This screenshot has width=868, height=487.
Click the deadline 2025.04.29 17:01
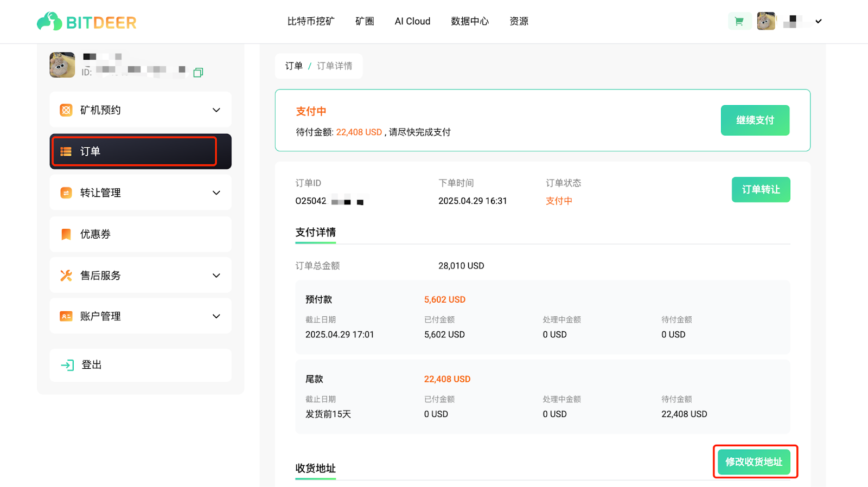coord(340,335)
